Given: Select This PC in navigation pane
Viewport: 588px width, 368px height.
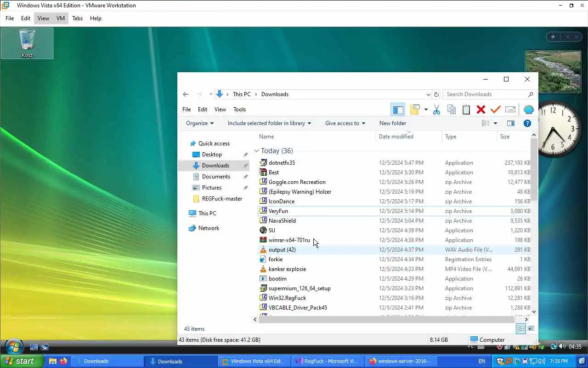Looking at the screenshot, I should point(207,213).
